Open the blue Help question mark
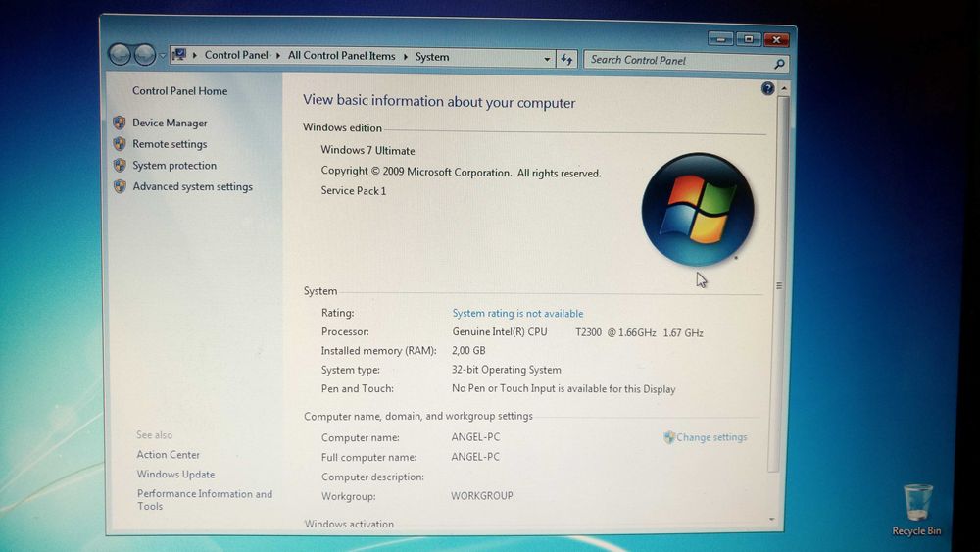Screen dimensions: 980x552 click(x=767, y=89)
